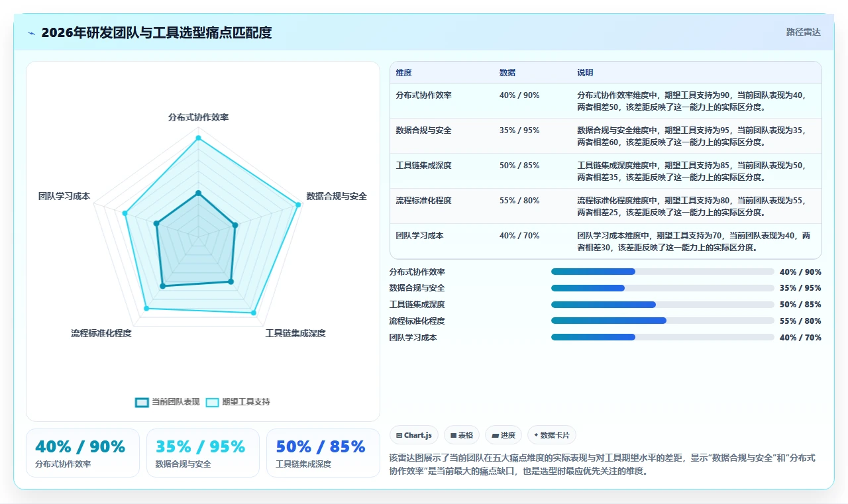Click the 40% / 90% value beside progress bars
The width and height of the screenshot is (848, 504).
tap(800, 272)
